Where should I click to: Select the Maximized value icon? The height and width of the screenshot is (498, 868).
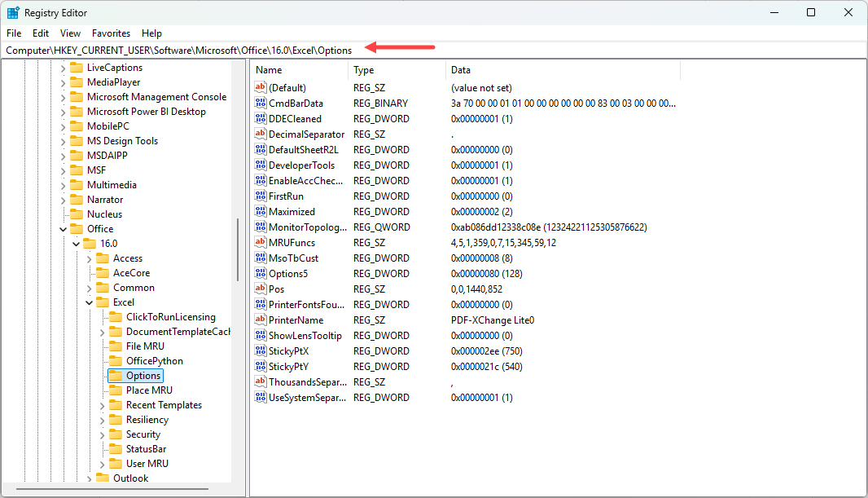coord(261,211)
